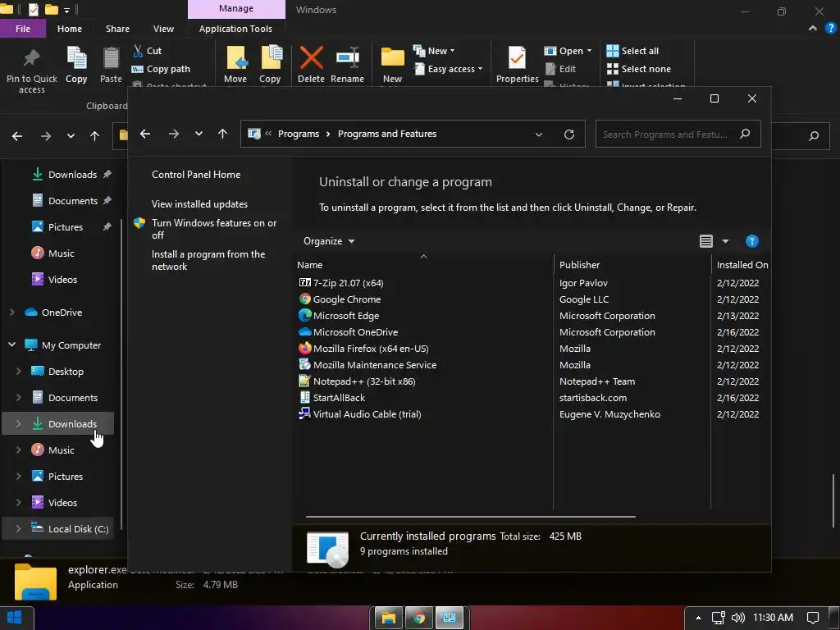Click the New folder icon
Screen dimensions: 840x630
click(392, 58)
